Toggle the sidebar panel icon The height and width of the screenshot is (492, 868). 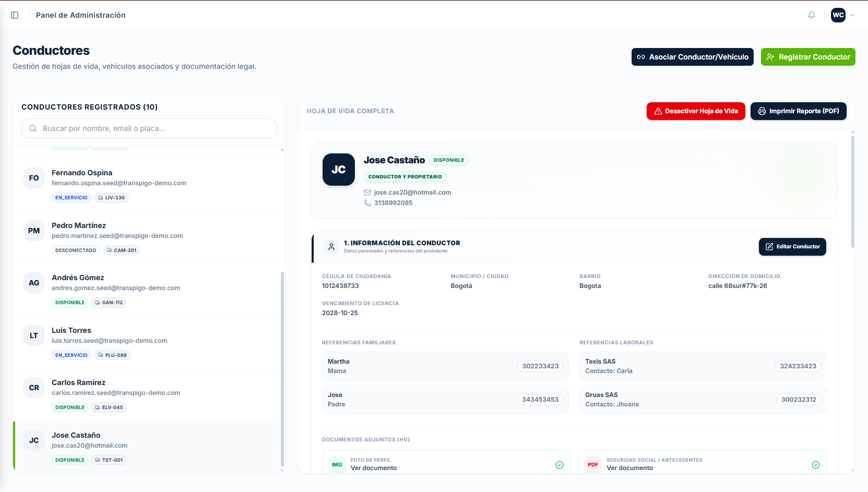tap(15, 15)
